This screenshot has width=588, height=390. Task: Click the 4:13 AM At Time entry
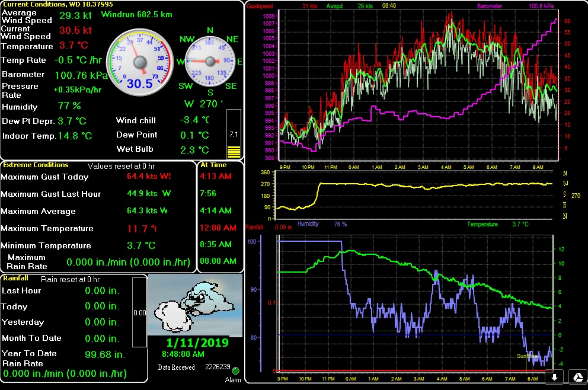(x=216, y=176)
